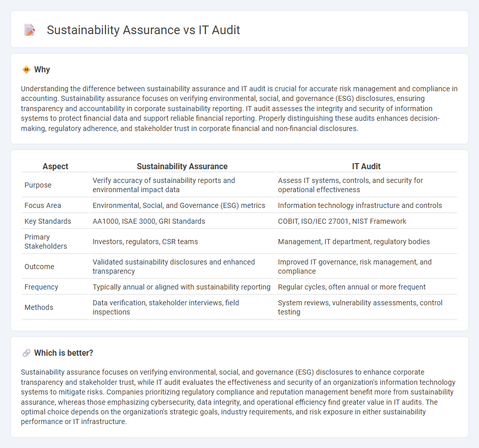Click cell 'COBIT, ISO/IEC 27001, NIST Framework'

tap(366, 221)
